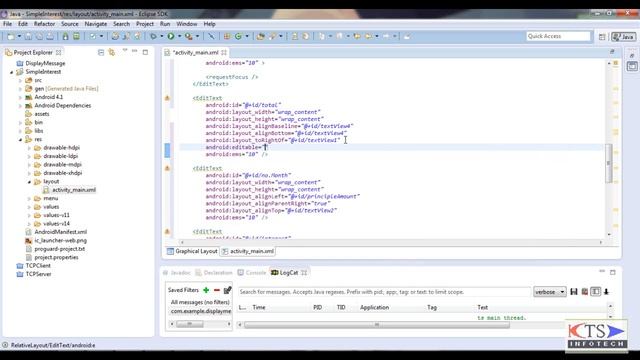
Task: Open the verbose log level dropdown
Action: coord(549,292)
